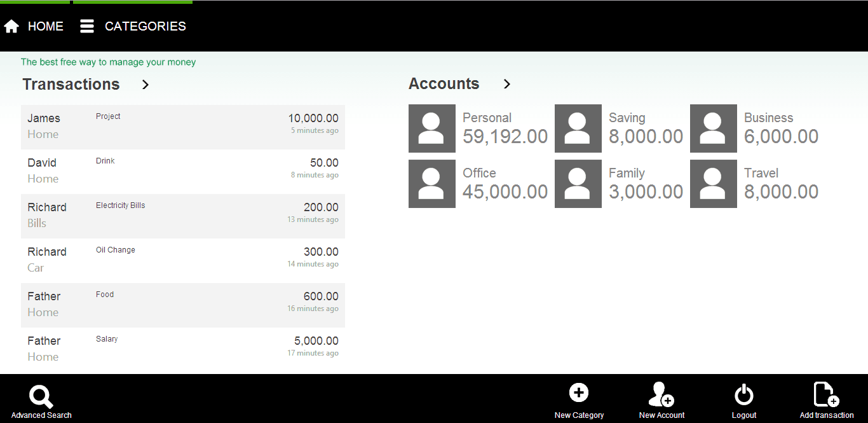Click the Car category under Richard
The width and height of the screenshot is (868, 423).
[36, 268]
